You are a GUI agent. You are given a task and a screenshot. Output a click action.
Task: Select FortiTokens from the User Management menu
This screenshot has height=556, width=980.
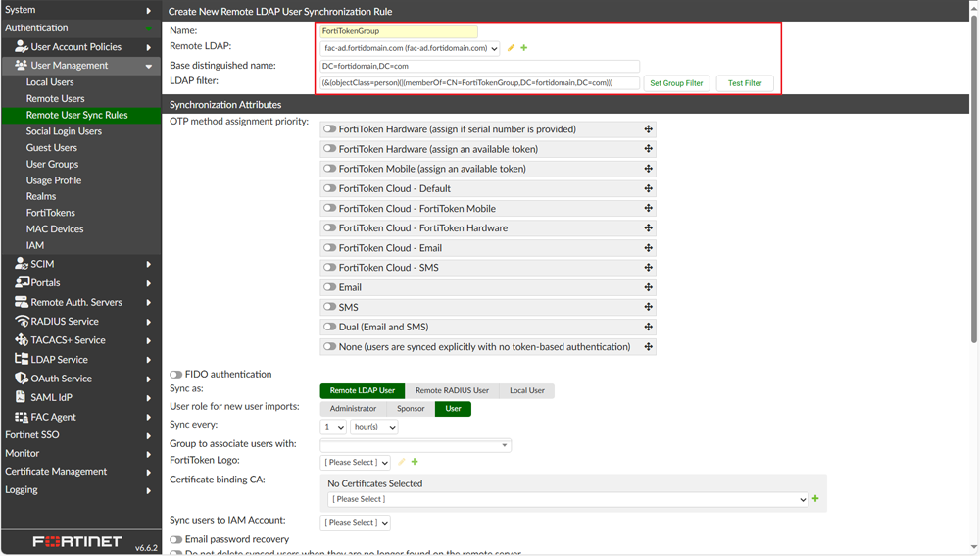coord(50,213)
